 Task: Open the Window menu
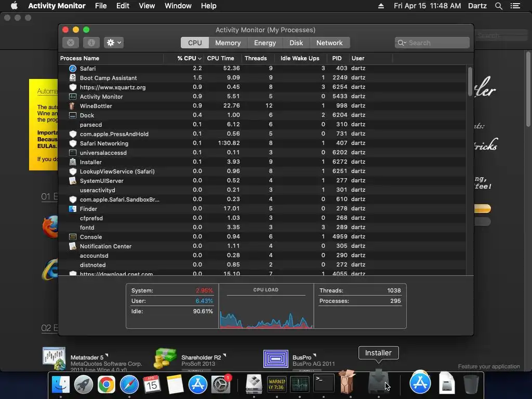coord(178,6)
